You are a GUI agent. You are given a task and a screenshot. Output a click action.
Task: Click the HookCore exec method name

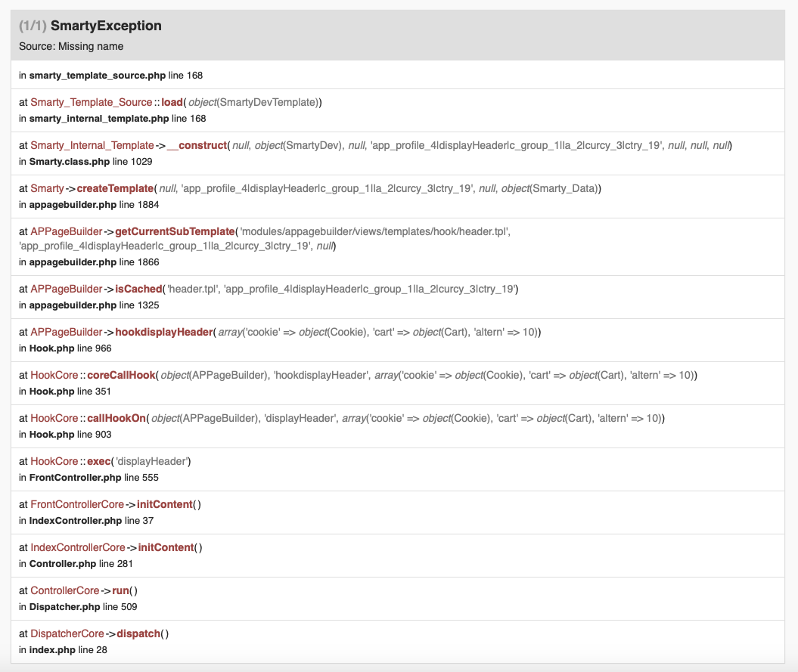tap(99, 461)
